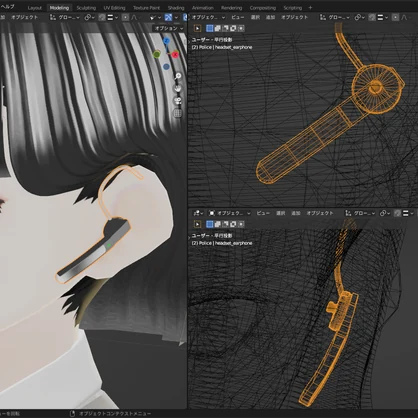Switch to the Rendering workspace tab
This screenshot has width=418, height=418.
(x=232, y=8)
